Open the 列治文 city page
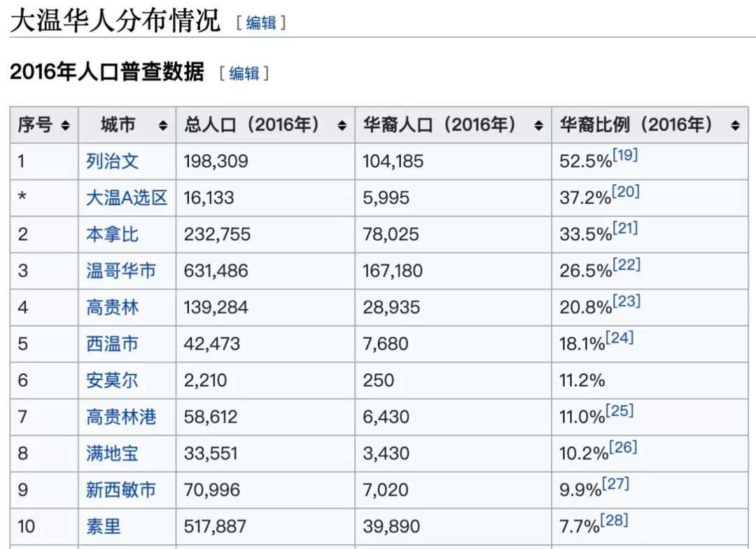The image size is (756, 549). tap(111, 161)
